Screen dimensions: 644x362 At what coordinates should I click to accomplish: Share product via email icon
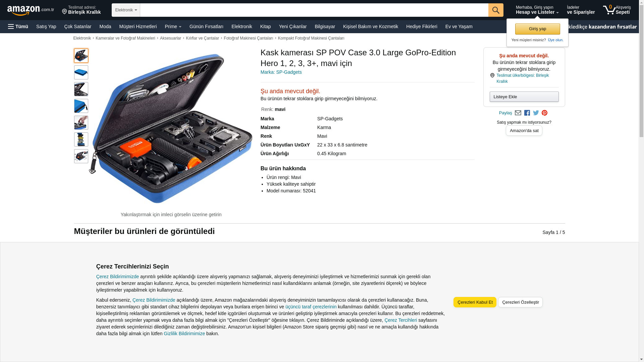click(x=518, y=113)
